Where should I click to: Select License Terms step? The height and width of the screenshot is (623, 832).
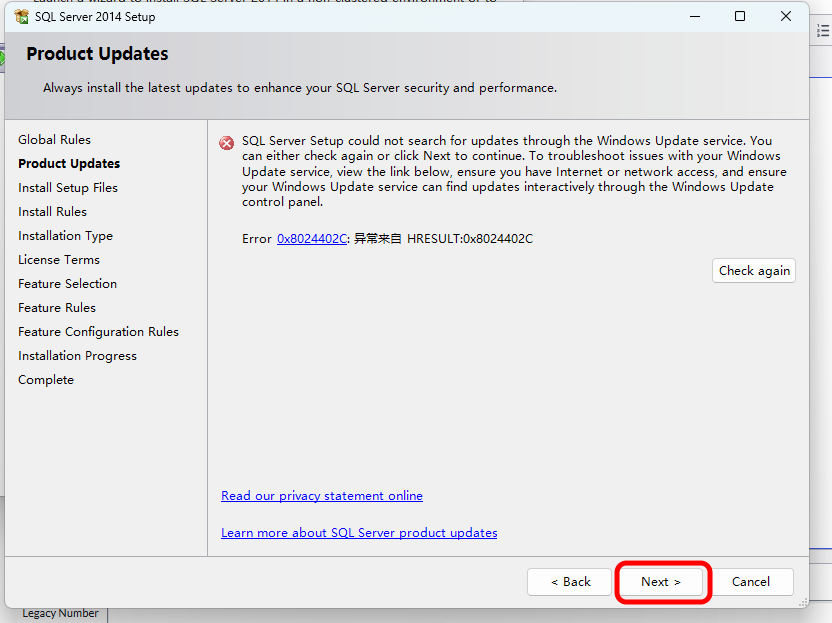59,259
